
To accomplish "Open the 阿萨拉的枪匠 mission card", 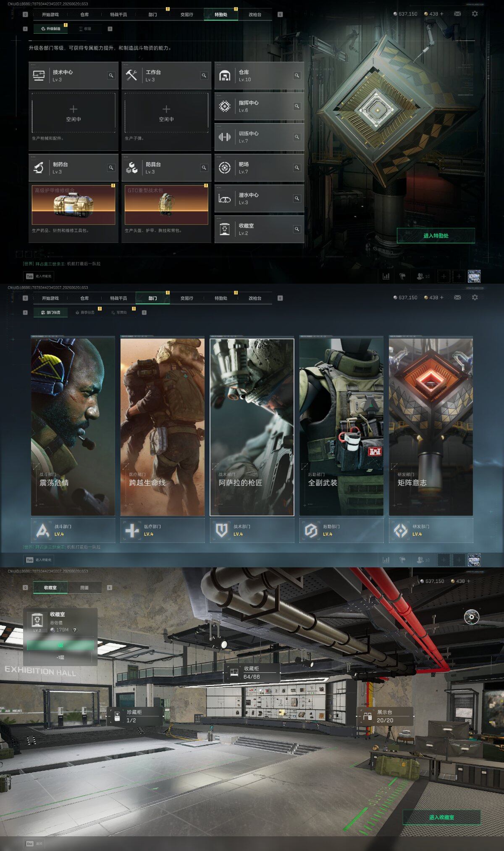I will [252, 427].
